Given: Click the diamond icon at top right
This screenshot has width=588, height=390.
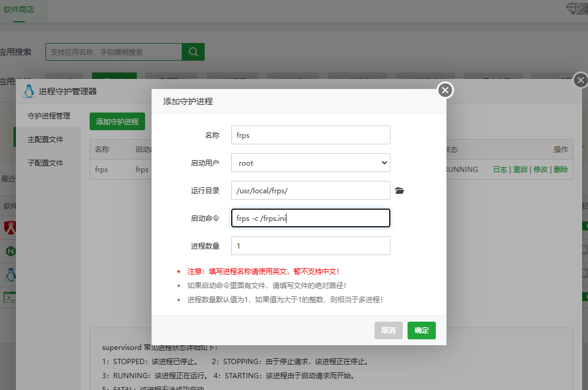Looking at the screenshot, I should (x=574, y=8).
